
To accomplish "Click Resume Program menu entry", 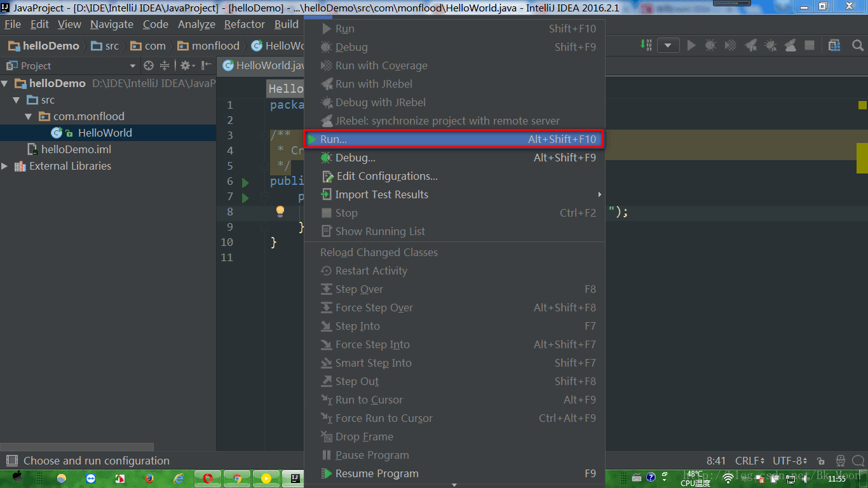I will (x=454, y=473).
